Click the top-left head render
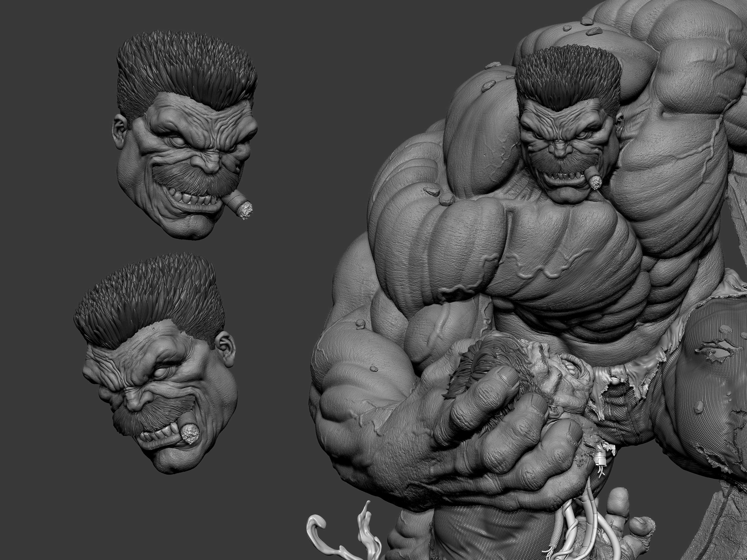Image resolution: width=747 pixels, height=560 pixels. click(189, 142)
